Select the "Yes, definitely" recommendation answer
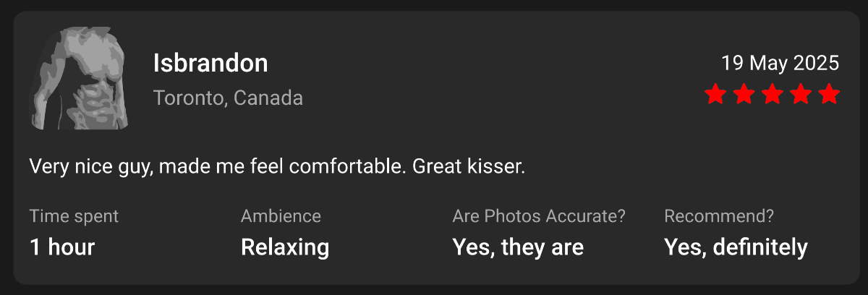 [736, 247]
